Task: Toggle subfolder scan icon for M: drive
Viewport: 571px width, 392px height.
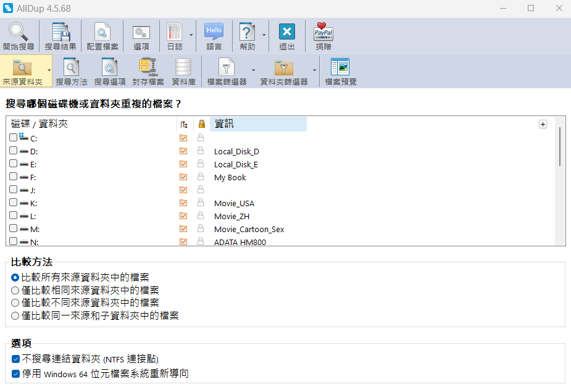Action: (183, 229)
